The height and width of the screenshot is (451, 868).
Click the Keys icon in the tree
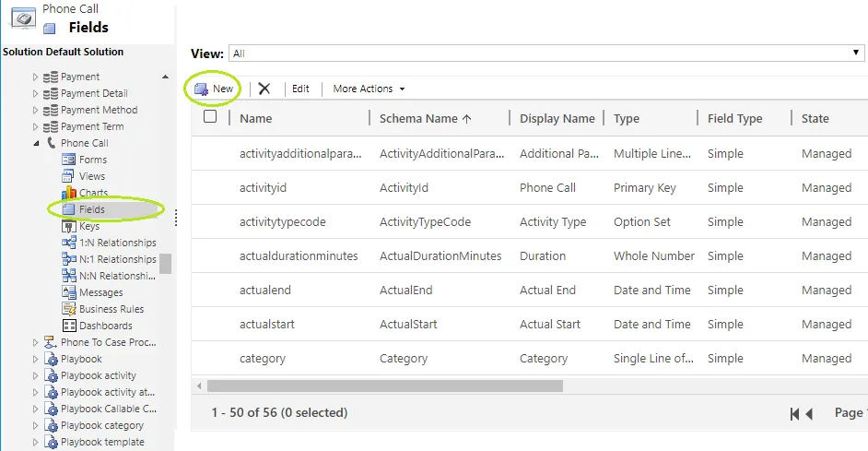pos(68,226)
